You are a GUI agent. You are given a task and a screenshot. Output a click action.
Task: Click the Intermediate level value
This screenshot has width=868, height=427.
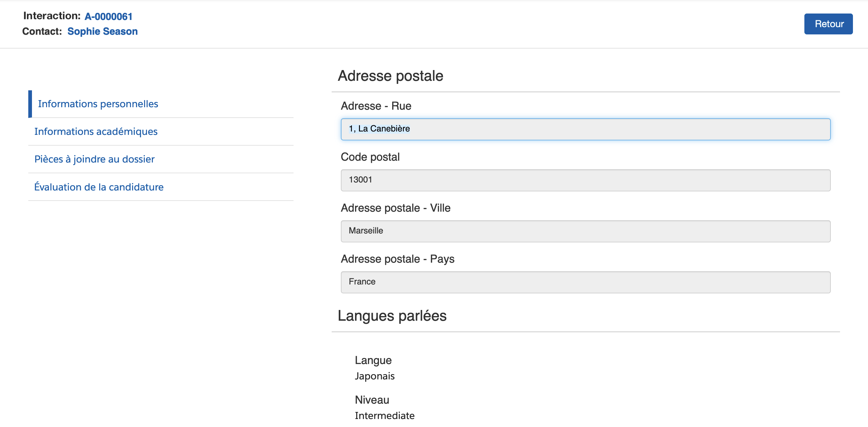click(385, 416)
